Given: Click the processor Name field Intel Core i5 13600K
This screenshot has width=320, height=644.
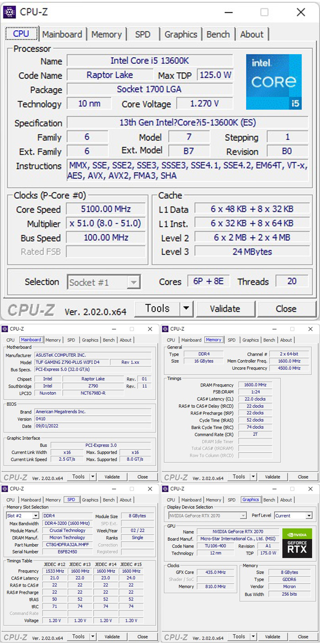Looking at the screenshot, I should (x=150, y=61).
